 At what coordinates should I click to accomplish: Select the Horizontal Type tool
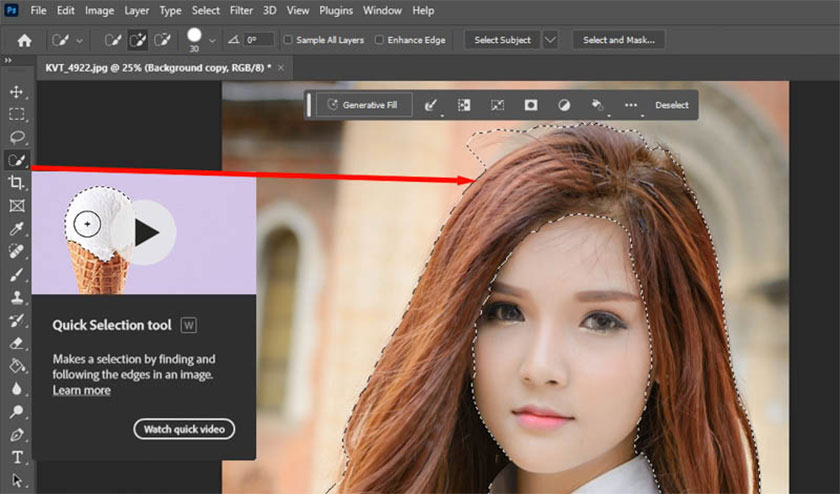click(16, 458)
